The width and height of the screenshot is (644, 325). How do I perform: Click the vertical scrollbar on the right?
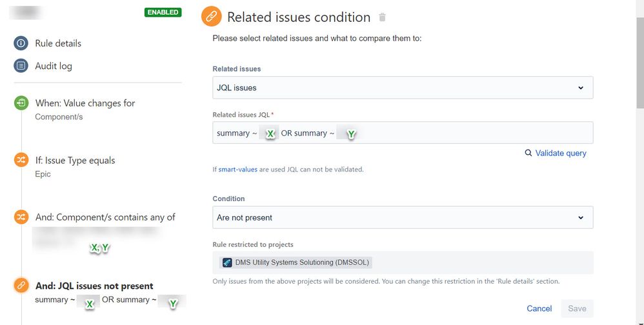pos(639,64)
